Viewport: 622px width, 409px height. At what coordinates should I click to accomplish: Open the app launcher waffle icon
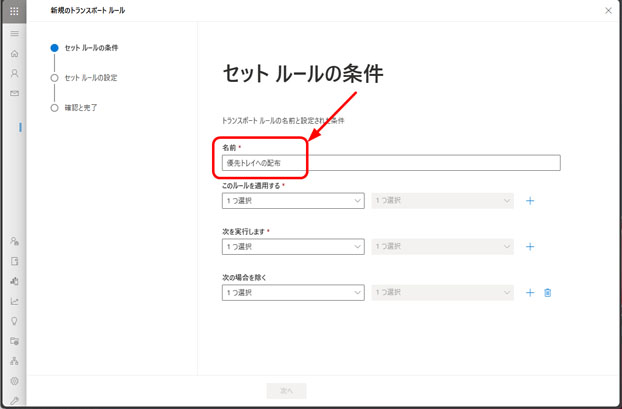pyautogui.click(x=14, y=11)
